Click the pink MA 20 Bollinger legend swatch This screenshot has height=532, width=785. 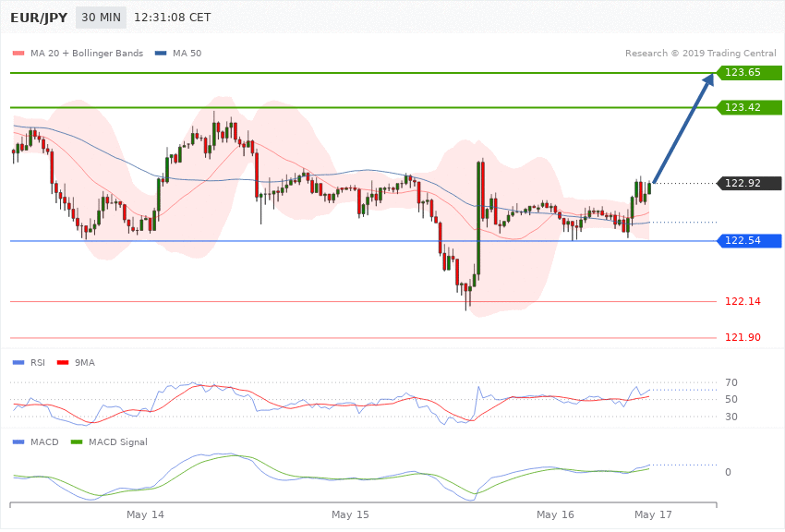point(18,53)
